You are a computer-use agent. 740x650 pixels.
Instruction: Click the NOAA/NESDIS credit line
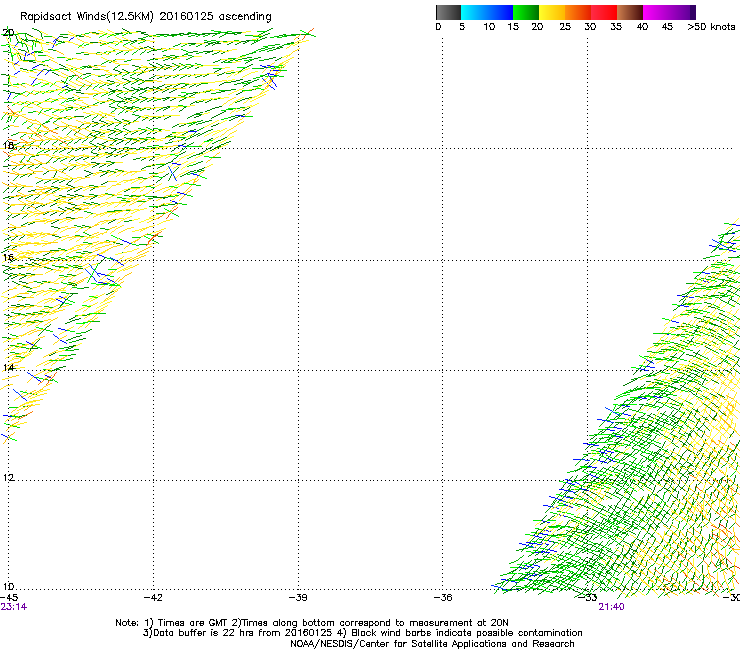coord(432,644)
